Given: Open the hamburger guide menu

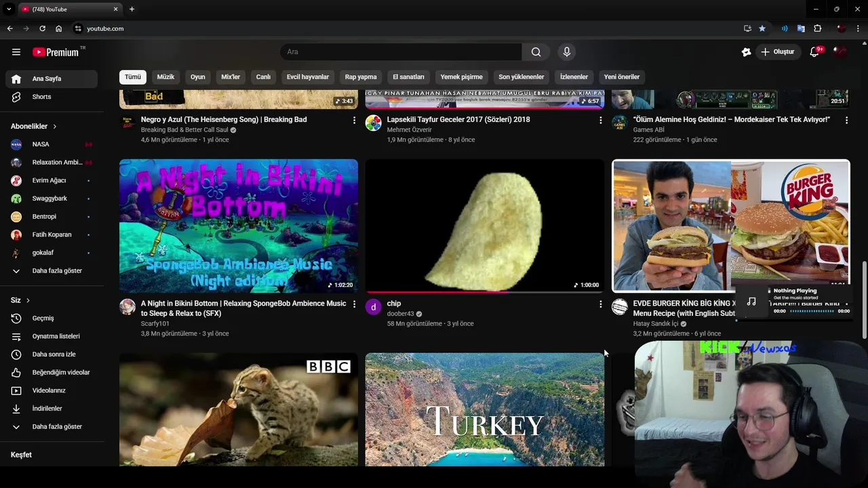Looking at the screenshot, I should point(16,52).
